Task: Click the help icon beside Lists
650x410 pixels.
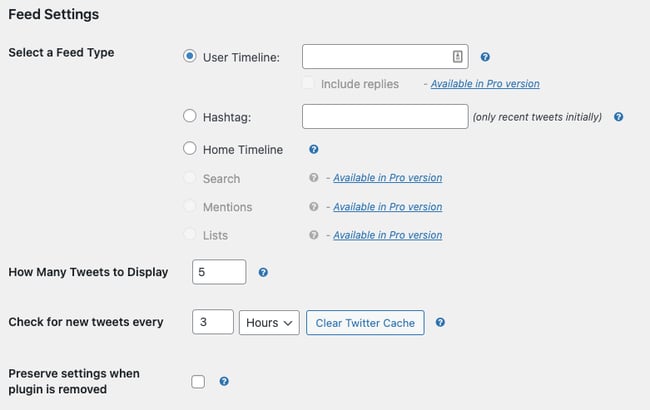Action: coord(314,236)
